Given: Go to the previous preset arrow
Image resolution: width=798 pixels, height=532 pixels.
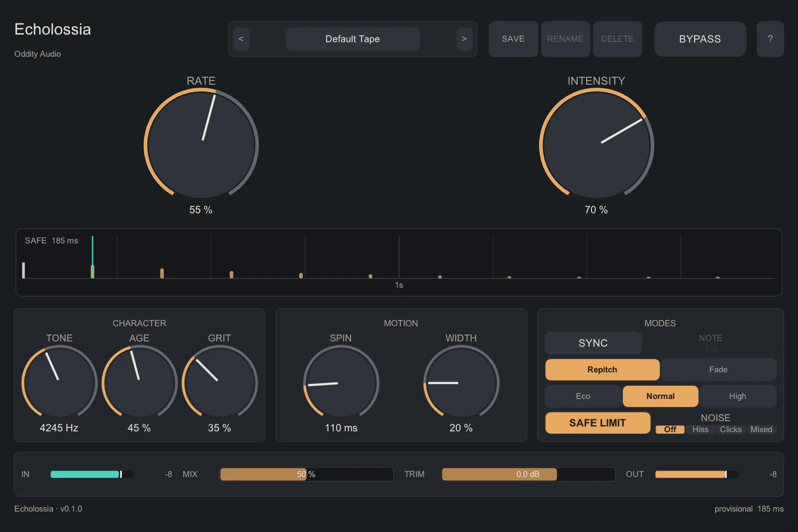Looking at the screenshot, I should 241,39.
